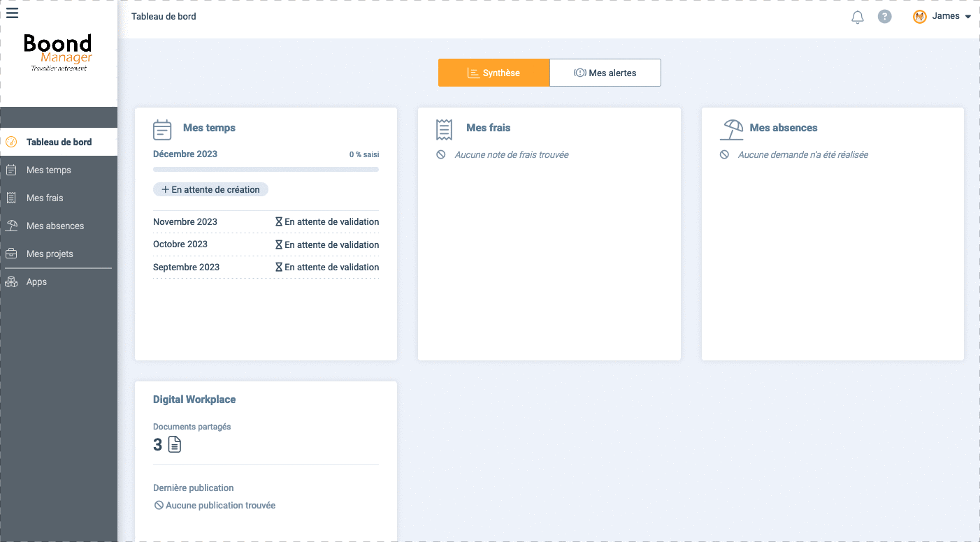Open the Octobre 2023 timesheet row
Image resolution: width=980 pixels, height=542 pixels.
pyautogui.click(x=266, y=244)
